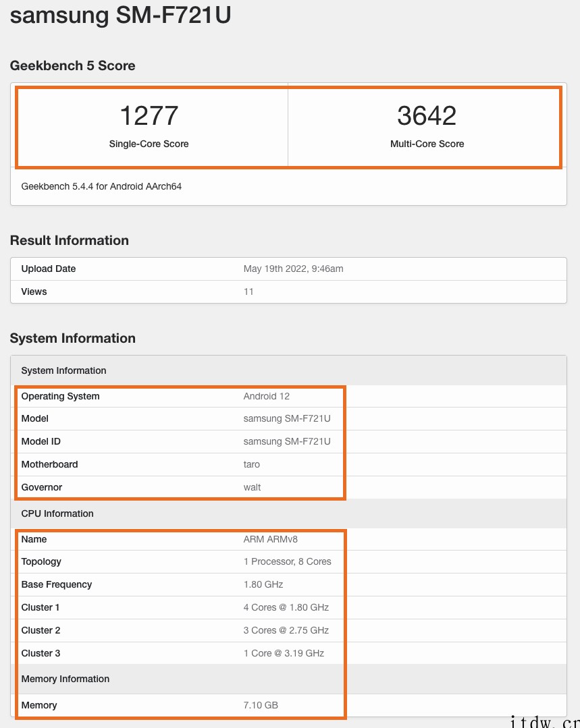Select the "Android 12" value
Viewport: 580px width, 728px height.
click(266, 396)
